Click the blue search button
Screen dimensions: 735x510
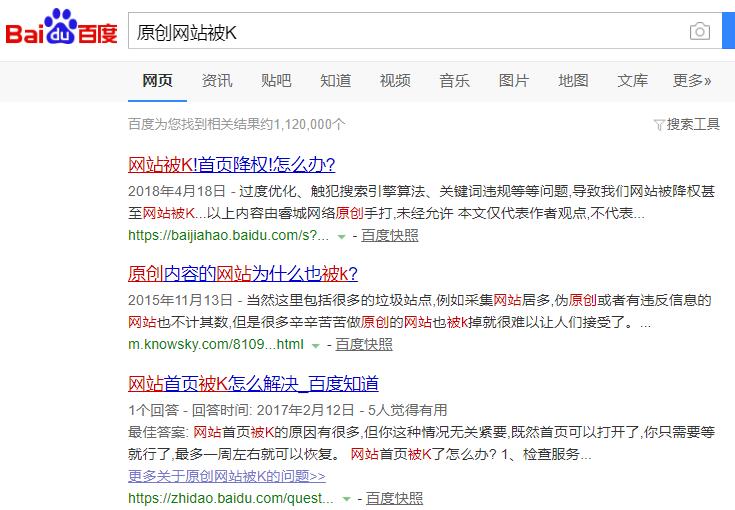click(x=728, y=30)
